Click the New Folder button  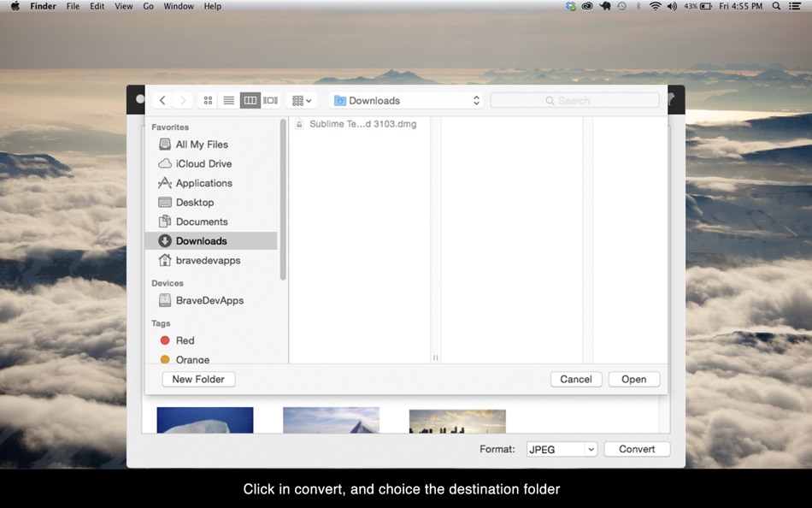(x=198, y=379)
